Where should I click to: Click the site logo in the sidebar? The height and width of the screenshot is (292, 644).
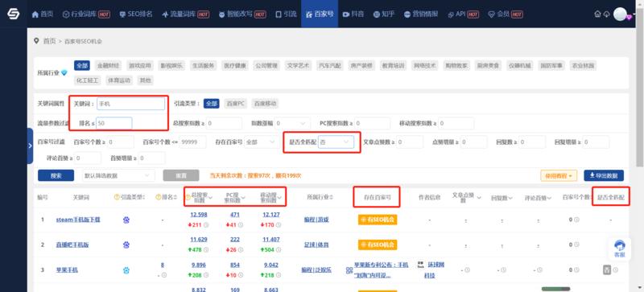point(13,14)
